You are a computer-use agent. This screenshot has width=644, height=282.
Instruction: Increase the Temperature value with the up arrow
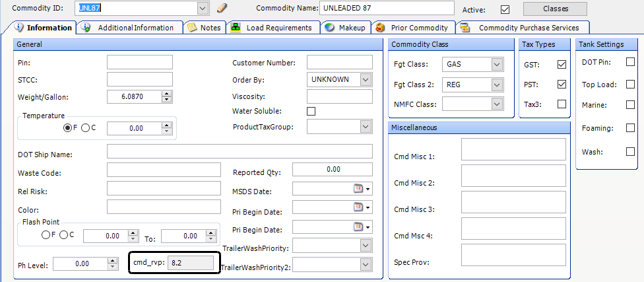(x=166, y=125)
